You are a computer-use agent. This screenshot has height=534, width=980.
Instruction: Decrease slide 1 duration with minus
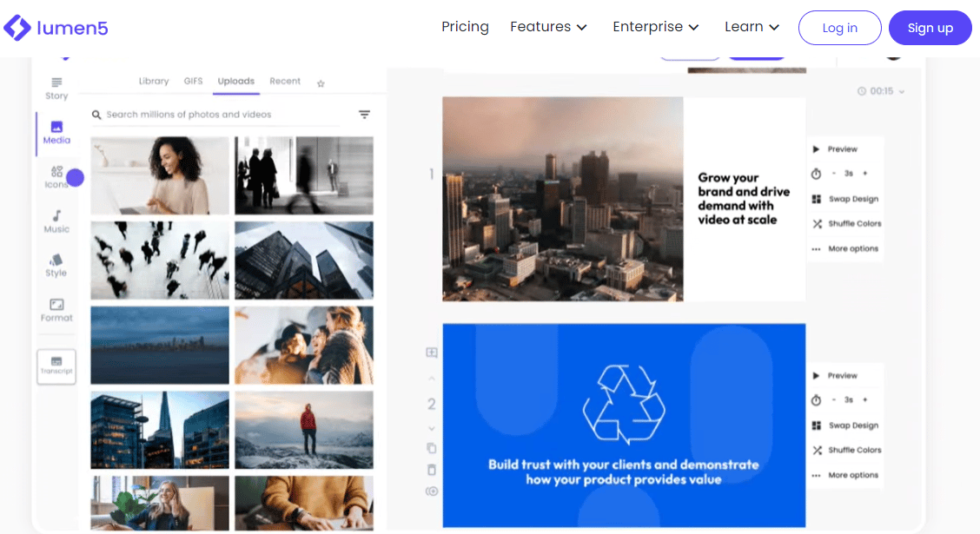834,174
